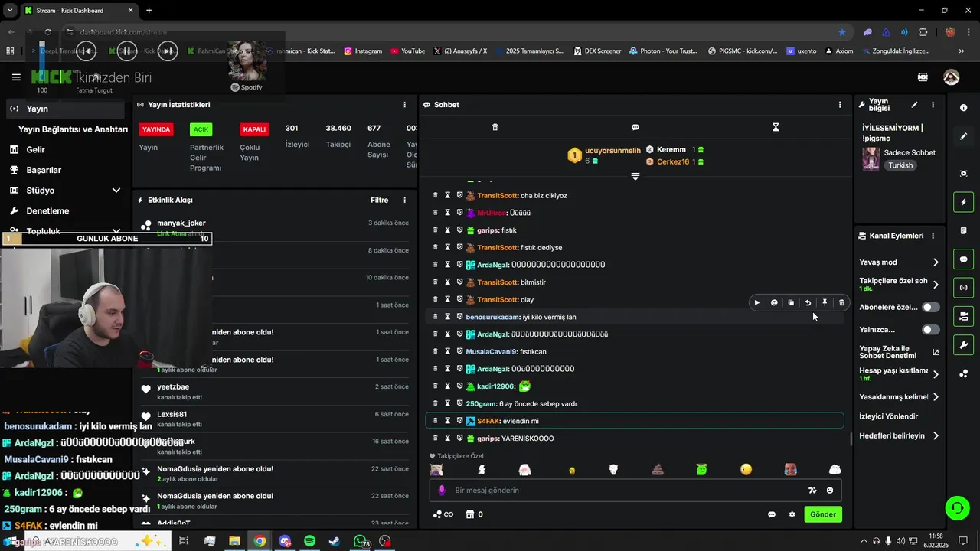Open Etkinlik Akışı three-dot menu
The width and height of the screenshot is (980, 551).
point(405,201)
